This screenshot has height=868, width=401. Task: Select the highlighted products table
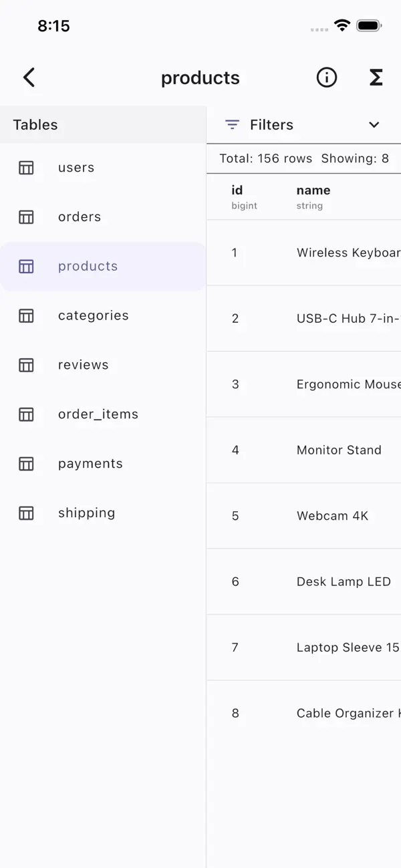[88, 266]
